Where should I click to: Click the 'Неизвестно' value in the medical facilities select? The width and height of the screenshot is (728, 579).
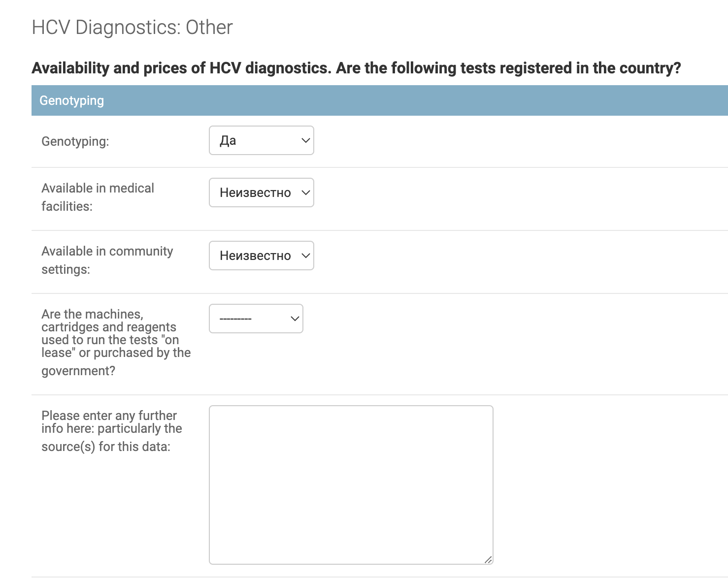[255, 193]
